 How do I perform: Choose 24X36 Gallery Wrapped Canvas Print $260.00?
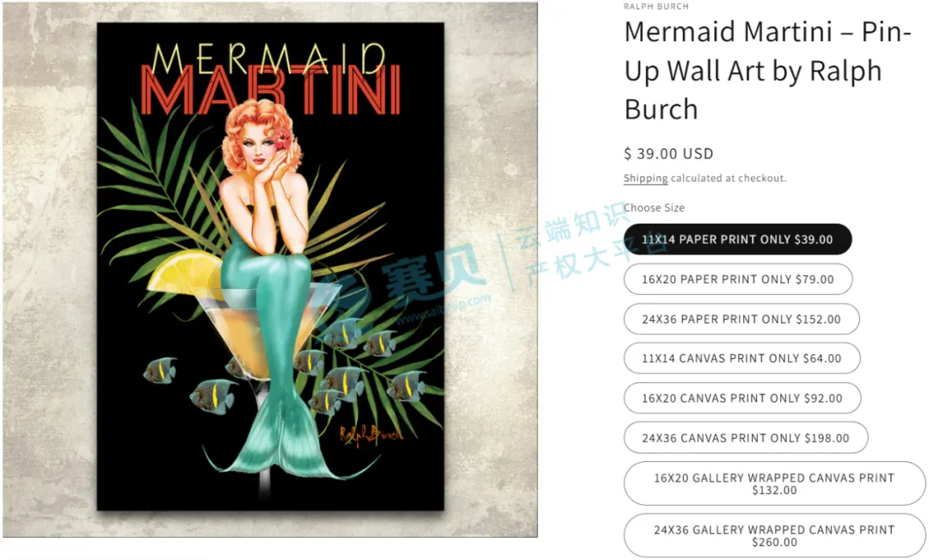point(774,536)
